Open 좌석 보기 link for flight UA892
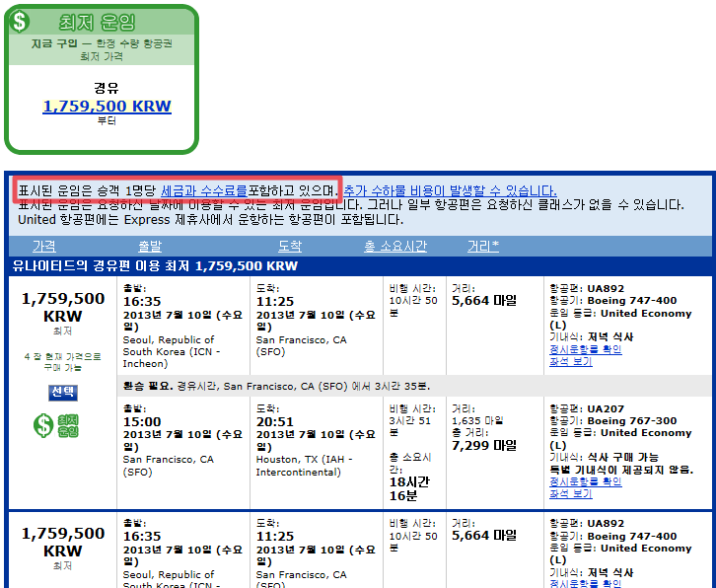 pos(571,361)
